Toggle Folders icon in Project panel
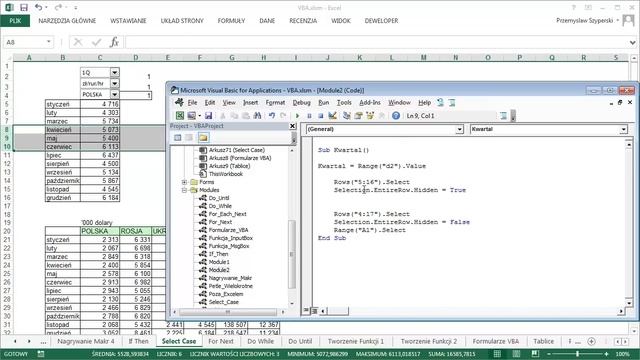 click(203, 138)
